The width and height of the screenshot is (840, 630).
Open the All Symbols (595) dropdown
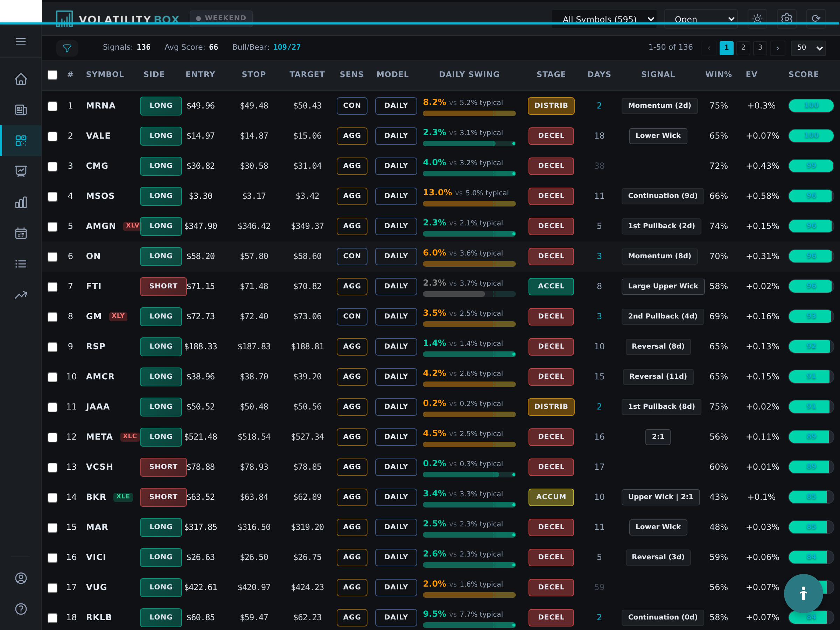click(604, 19)
